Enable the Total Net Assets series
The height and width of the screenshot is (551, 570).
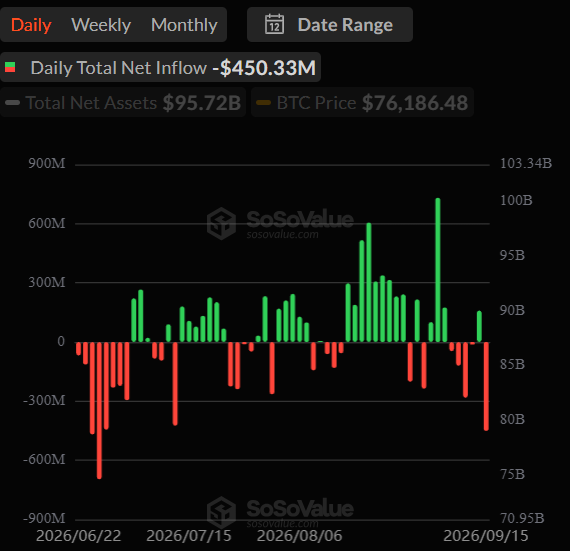(x=123, y=102)
